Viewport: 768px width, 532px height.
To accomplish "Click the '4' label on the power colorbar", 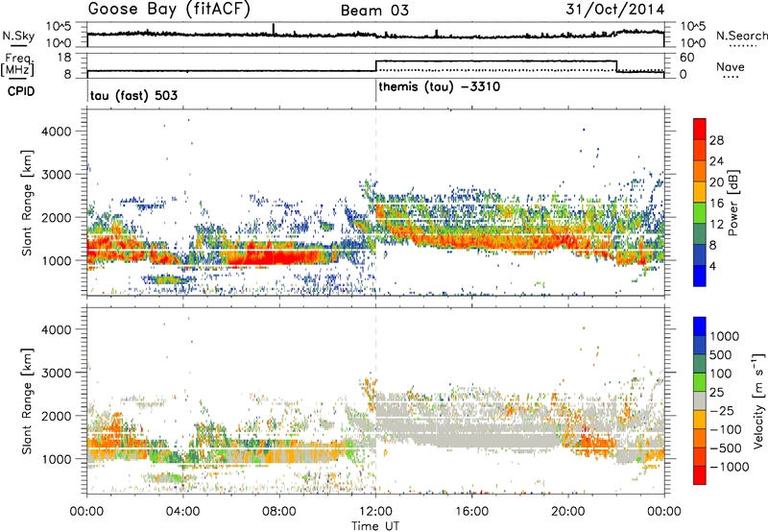I will (x=713, y=267).
